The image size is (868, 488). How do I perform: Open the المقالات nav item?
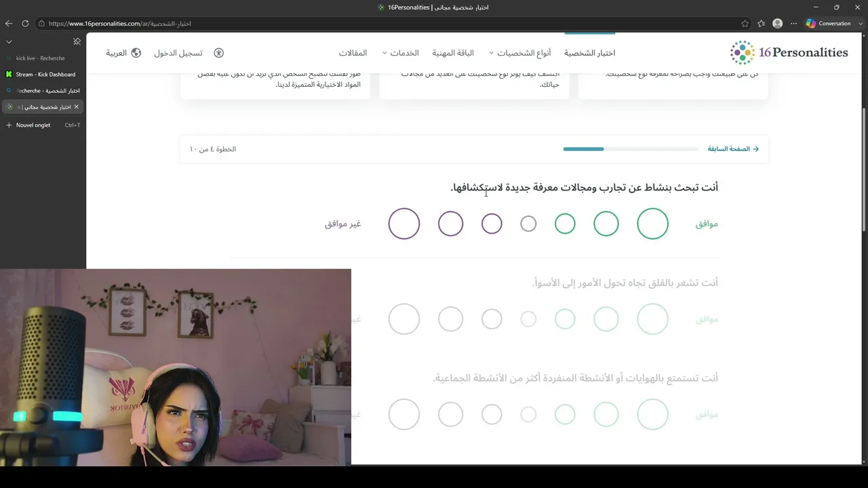(353, 53)
